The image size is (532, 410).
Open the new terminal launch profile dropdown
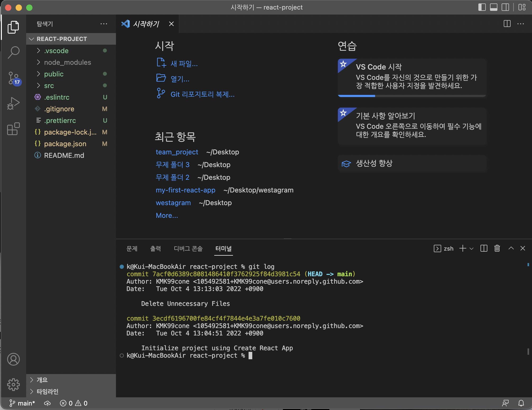tap(472, 248)
